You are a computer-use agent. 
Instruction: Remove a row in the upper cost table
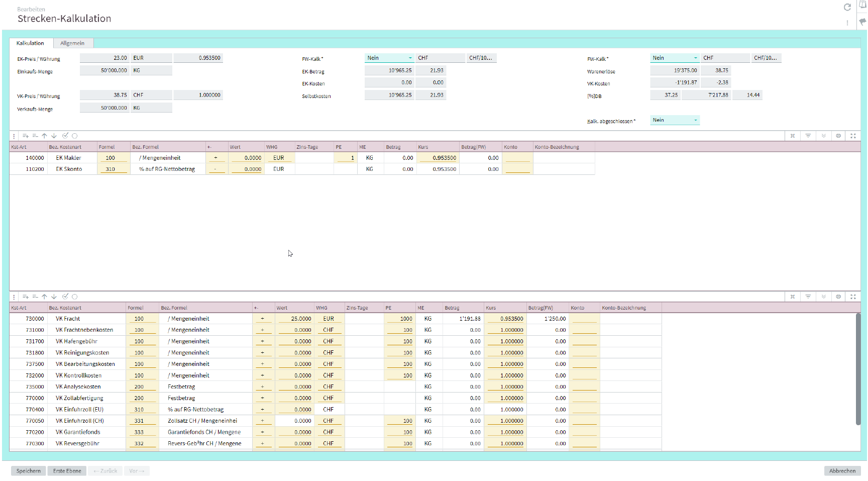[35, 136]
